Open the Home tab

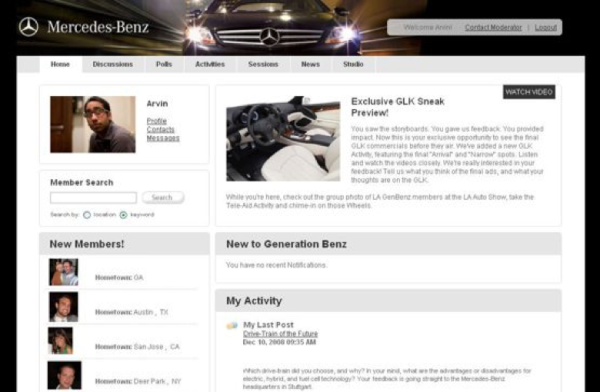pyautogui.click(x=60, y=64)
